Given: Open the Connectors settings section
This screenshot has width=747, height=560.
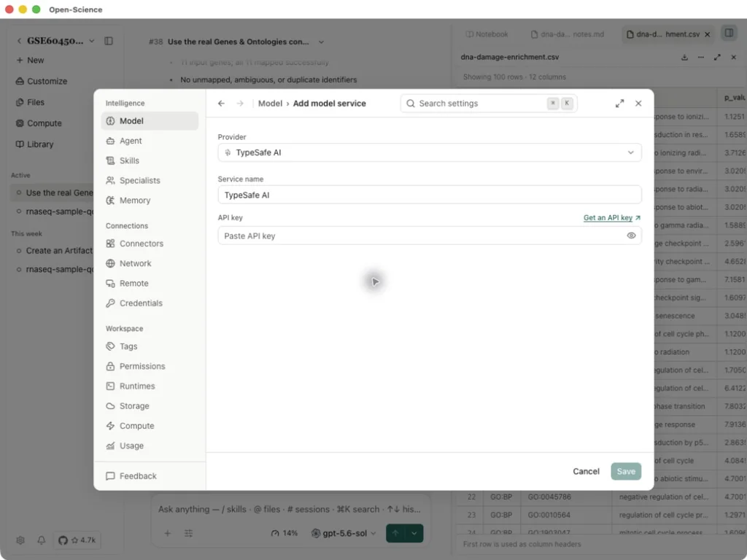Looking at the screenshot, I should (150, 244).
